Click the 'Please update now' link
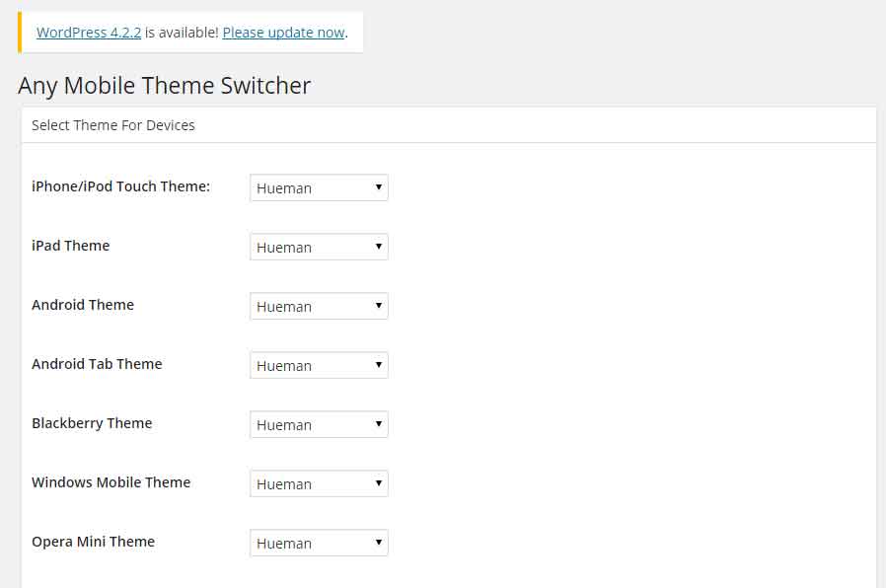This screenshot has width=886, height=588. 283,33
